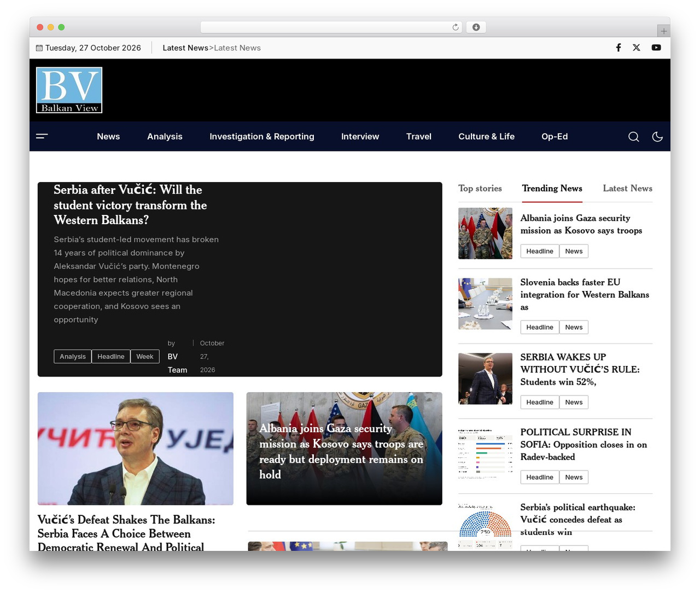Viewport: 700px width, 593px height.
Task: Click parliament chart thumbnail of earthquake story
Action: [x=485, y=527]
